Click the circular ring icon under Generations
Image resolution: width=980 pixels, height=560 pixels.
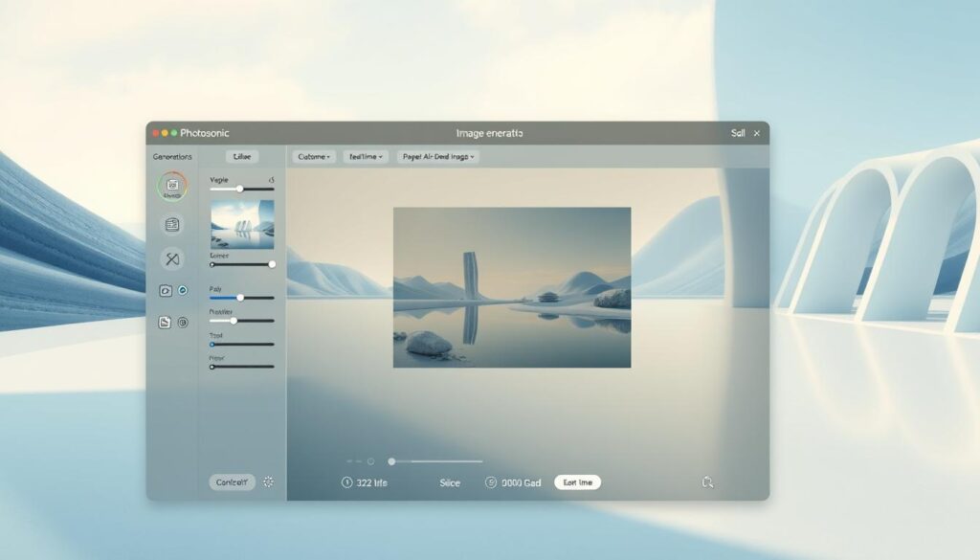(x=172, y=187)
